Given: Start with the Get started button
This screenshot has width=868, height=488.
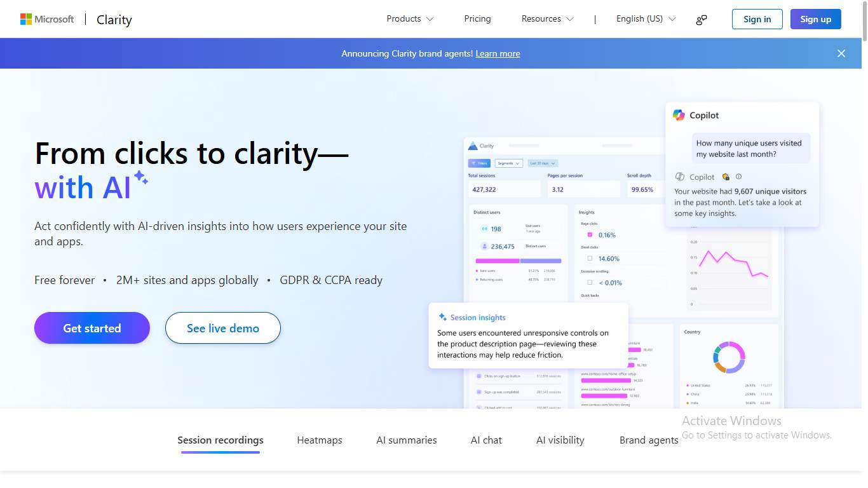Looking at the screenshot, I should click(92, 328).
